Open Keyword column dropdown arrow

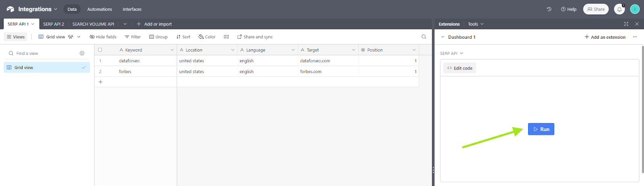(172, 50)
